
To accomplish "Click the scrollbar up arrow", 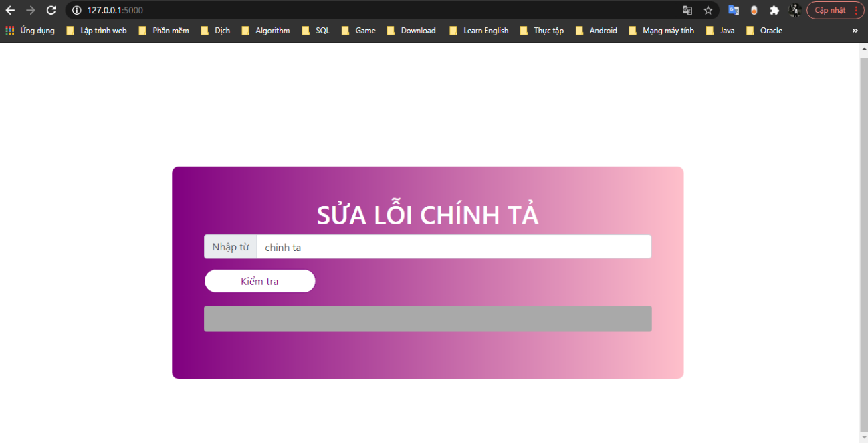I will point(863,48).
